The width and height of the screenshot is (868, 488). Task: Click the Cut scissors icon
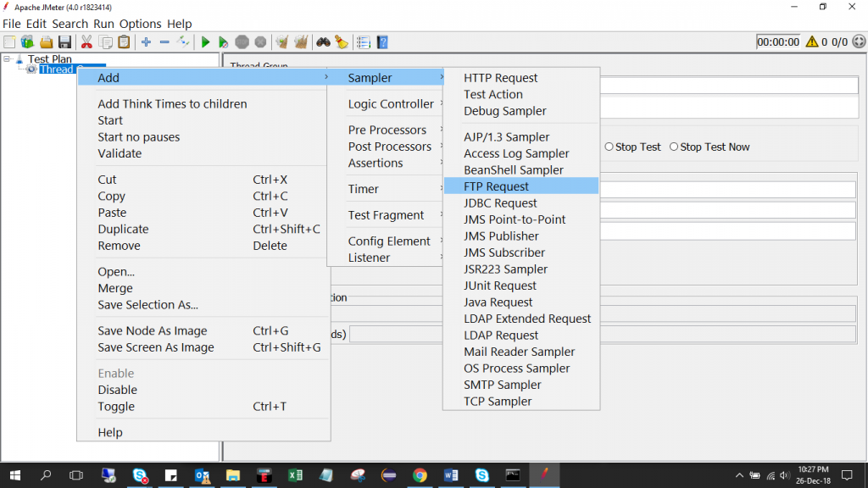pos(86,42)
